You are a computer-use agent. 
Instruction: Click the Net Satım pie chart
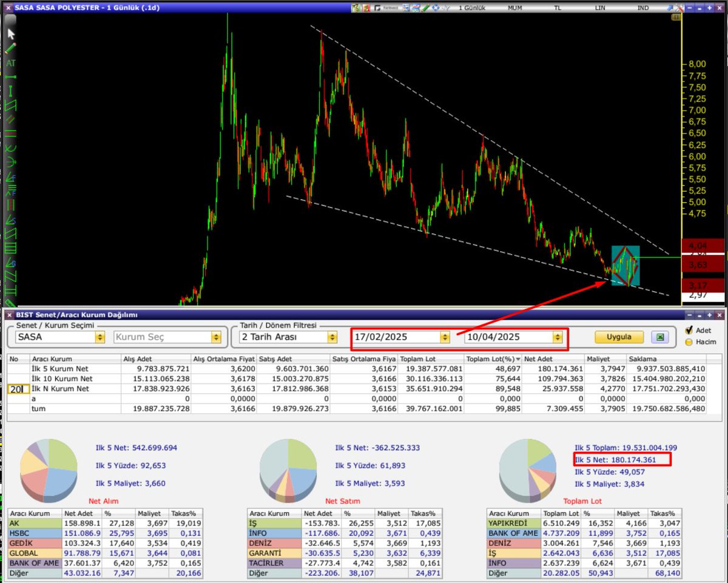[288, 471]
